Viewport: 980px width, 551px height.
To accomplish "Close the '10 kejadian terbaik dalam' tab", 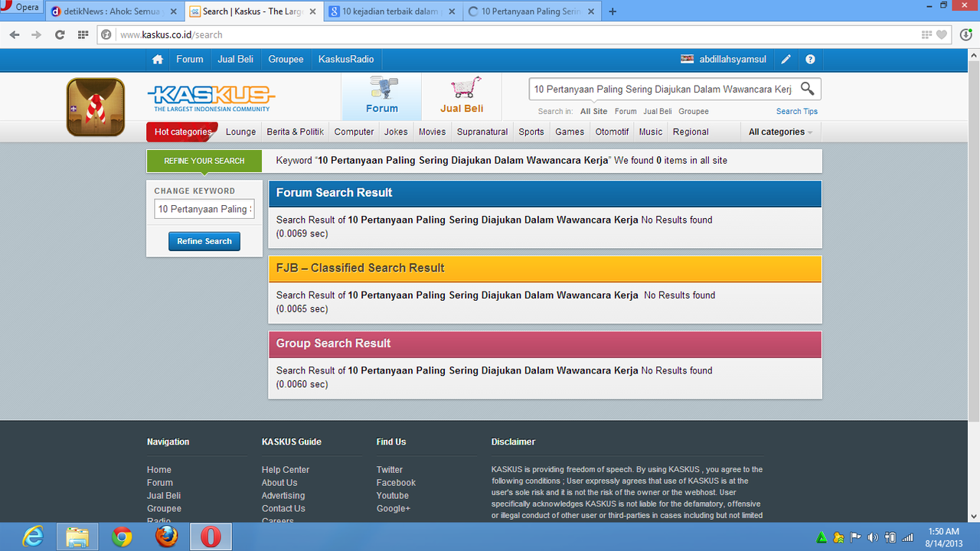I will click(452, 11).
